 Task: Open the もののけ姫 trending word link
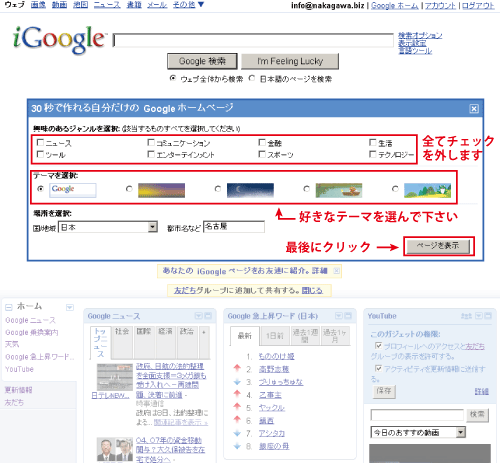click(276, 356)
